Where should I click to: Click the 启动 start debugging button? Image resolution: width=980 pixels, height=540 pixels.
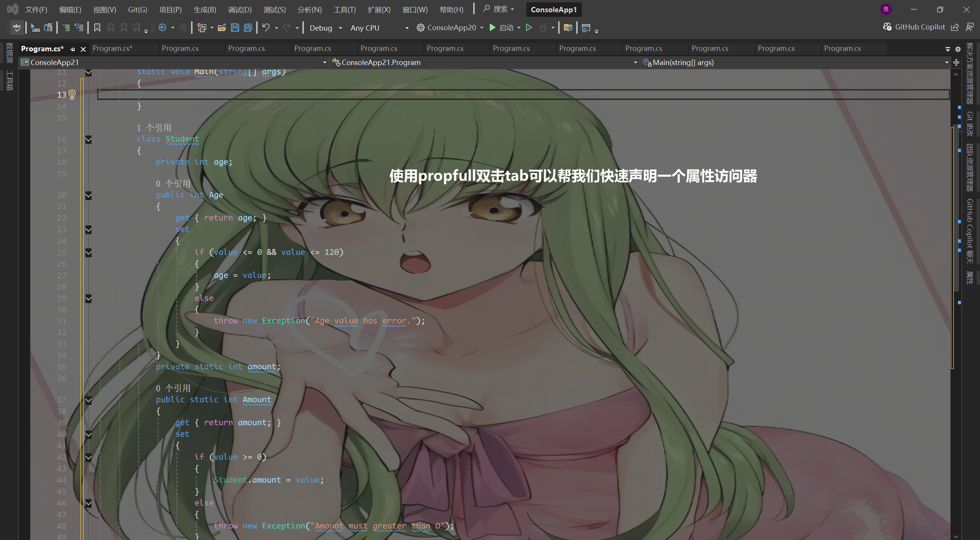point(501,28)
